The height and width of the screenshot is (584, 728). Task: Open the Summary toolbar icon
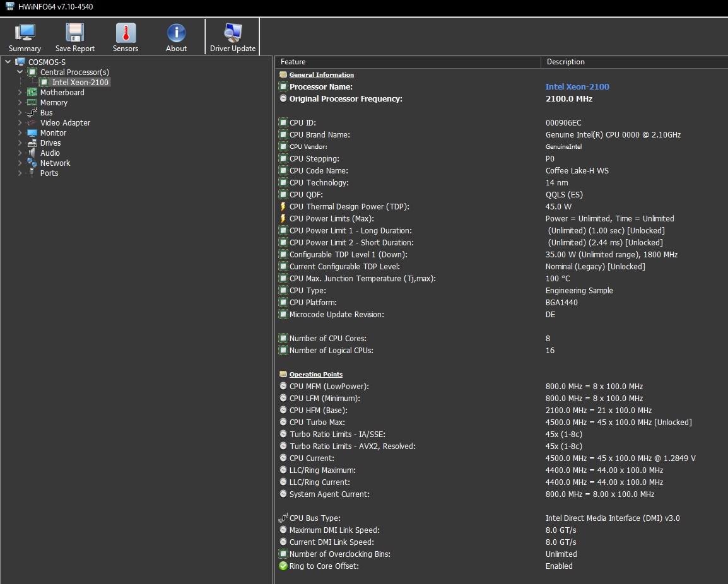coord(25,37)
